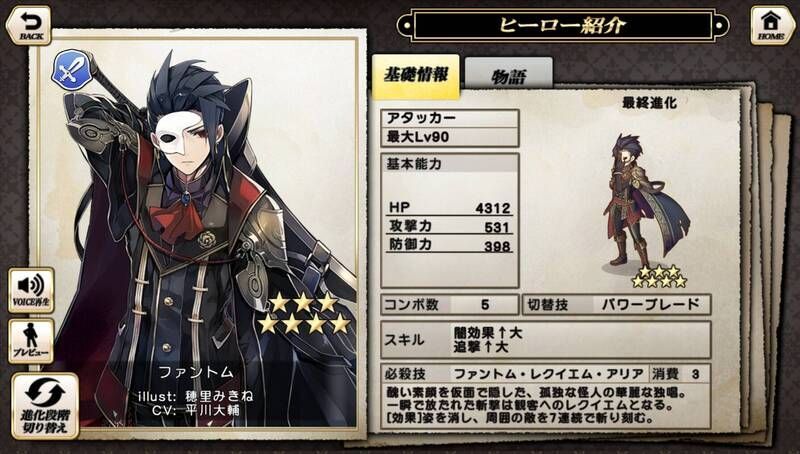Click the 攻撃力 531 stat row
Image resolution: width=800 pixels, height=454 pixels.
[449, 226]
